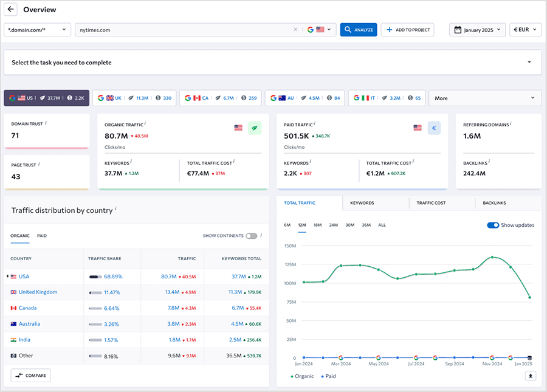
Task: Open the *.domain.com/* scope dropdown
Action: point(37,30)
